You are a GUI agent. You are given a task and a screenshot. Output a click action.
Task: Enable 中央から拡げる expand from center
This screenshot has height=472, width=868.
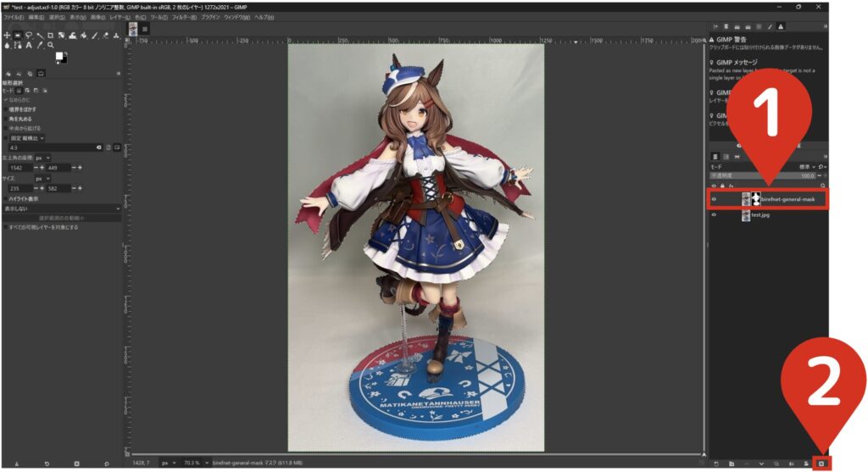6,128
